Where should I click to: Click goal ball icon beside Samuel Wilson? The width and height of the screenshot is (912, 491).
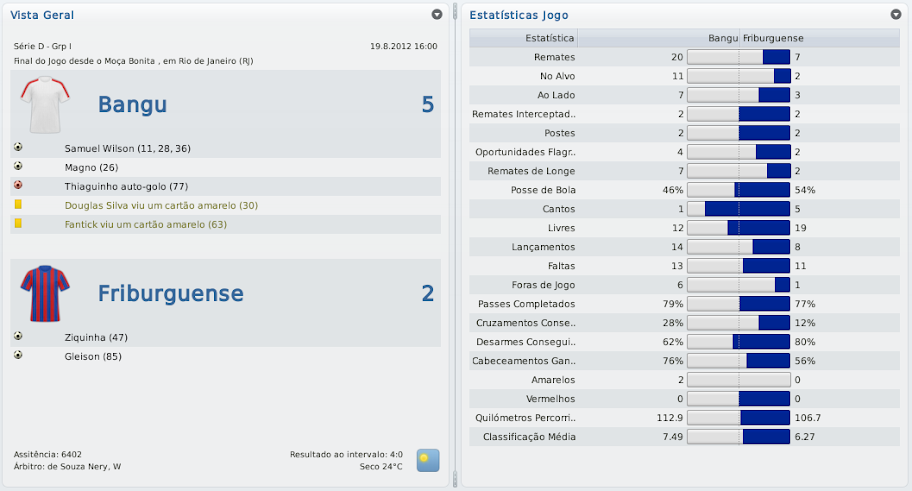[x=18, y=148]
